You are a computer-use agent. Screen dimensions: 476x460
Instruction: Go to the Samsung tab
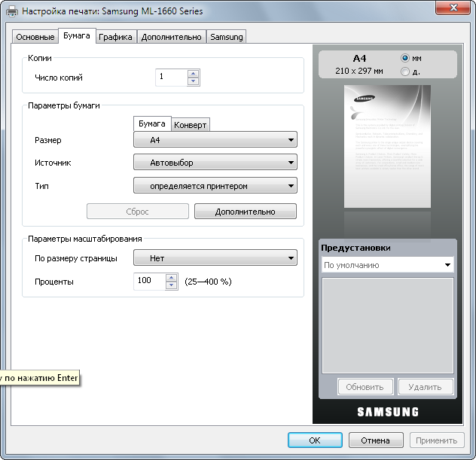tap(227, 37)
